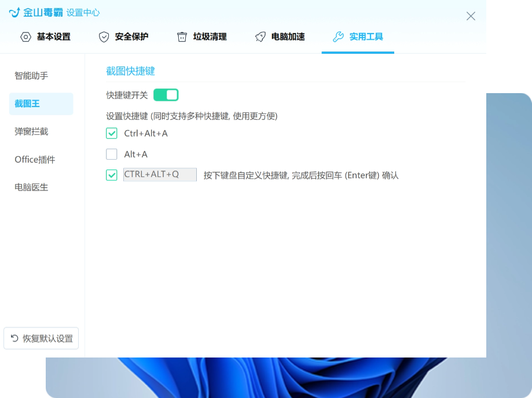Screen dimensions: 532x398
Task: Close the 设置中心 window
Action: pos(471,16)
